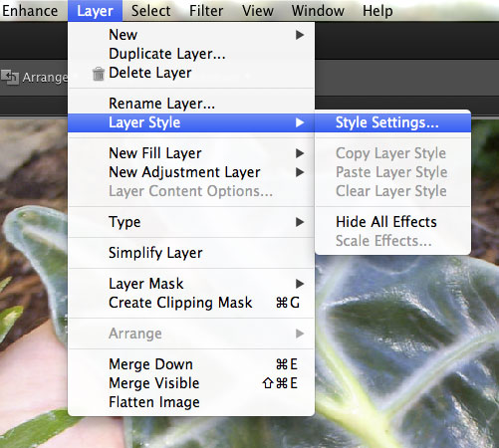Viewport: 499px width, 448px height.
Task: Click the Arrange icon in the toolbar
Action: pyautogui.click(x=10, y=77)
